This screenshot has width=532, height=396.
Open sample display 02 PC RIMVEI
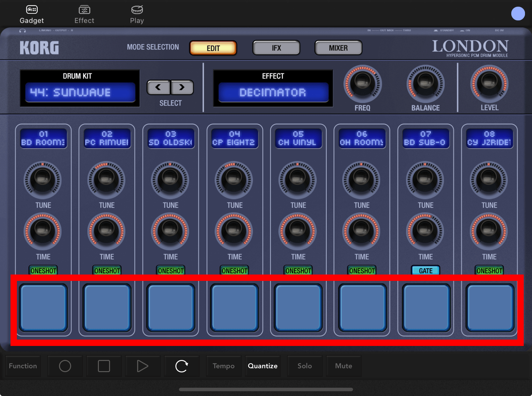107,138
